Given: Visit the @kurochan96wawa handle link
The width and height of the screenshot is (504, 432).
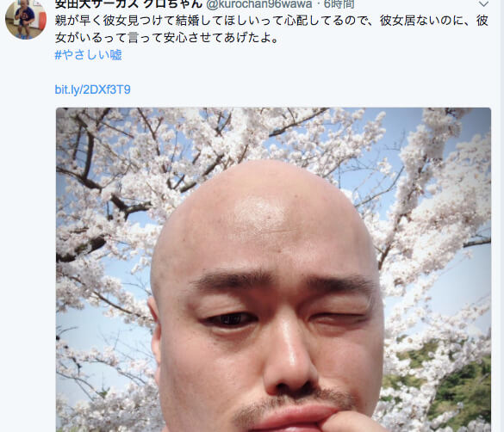Looking at the screenshot, I should [x=258, y=4].
